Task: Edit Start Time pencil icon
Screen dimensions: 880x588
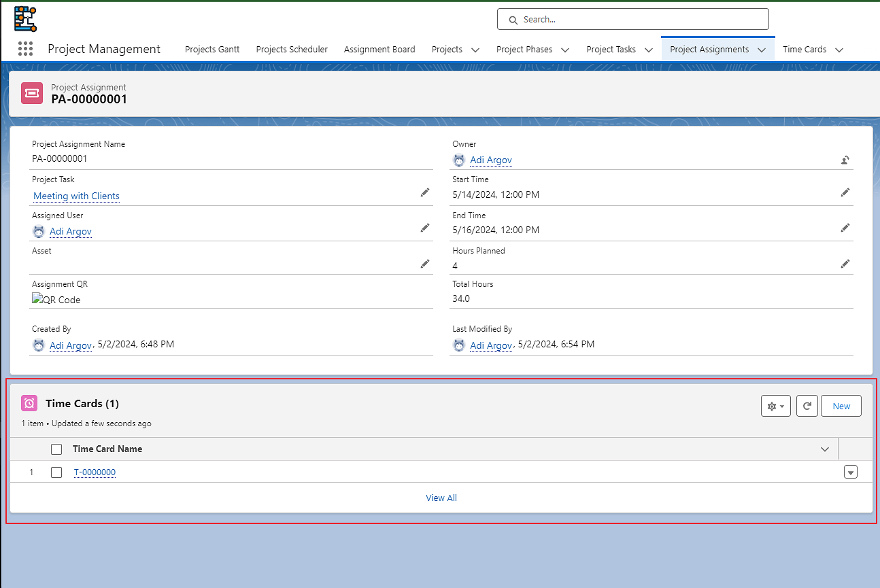Action: [x=845, y=193]
